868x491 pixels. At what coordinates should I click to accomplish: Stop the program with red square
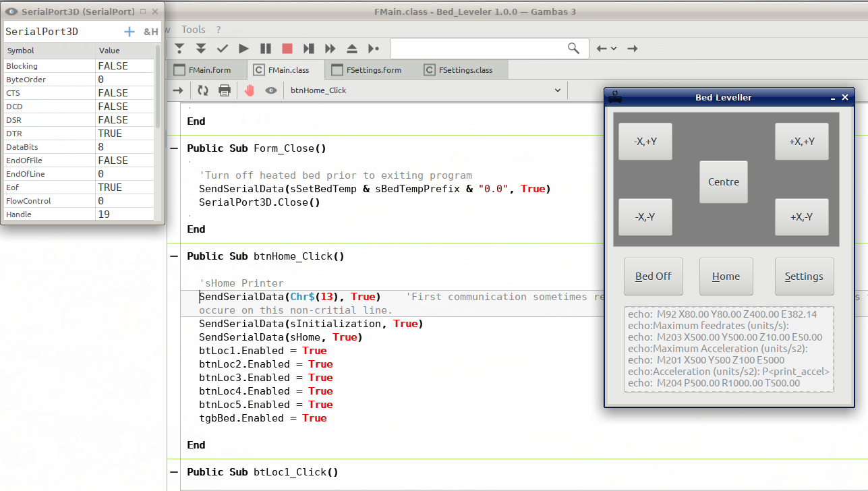(x=287, y=49)
